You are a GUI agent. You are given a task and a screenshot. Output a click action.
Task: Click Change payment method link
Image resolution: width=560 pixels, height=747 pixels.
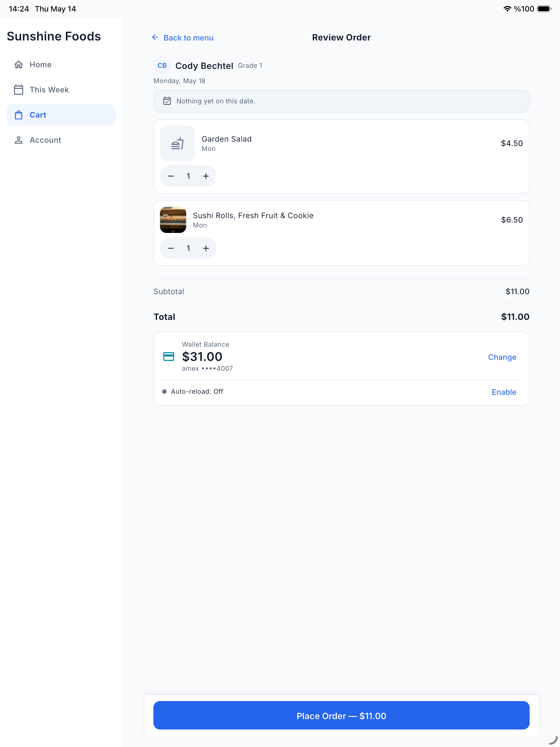502,357
